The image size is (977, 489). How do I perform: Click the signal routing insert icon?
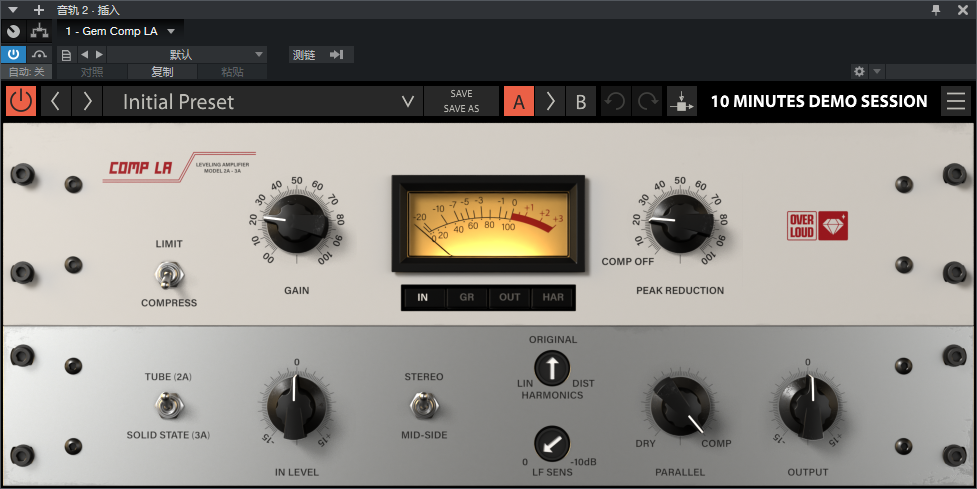(682, 101)
